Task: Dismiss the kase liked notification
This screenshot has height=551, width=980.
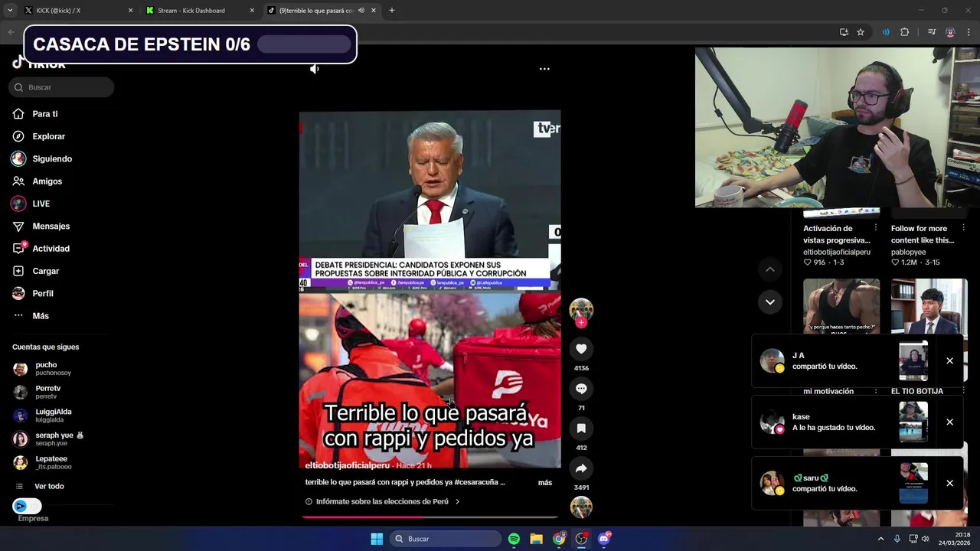Action: pos(949,422)
